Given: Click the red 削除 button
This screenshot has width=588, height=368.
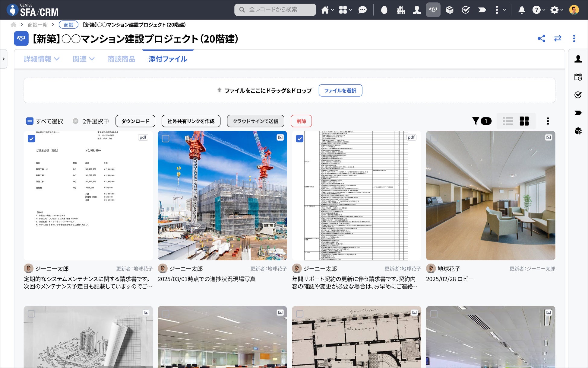Looking at the screenshot, I should tap(301, 121).
